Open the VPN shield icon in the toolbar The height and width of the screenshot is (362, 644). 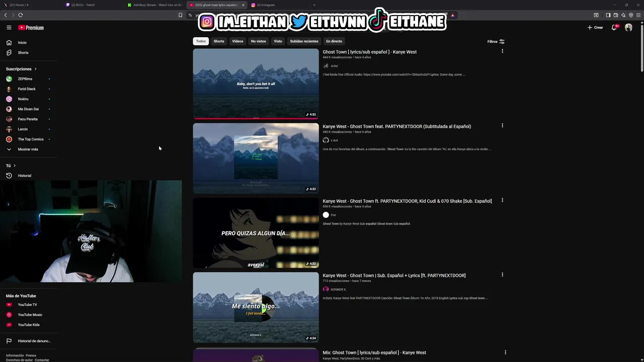[x=631, y=15]
